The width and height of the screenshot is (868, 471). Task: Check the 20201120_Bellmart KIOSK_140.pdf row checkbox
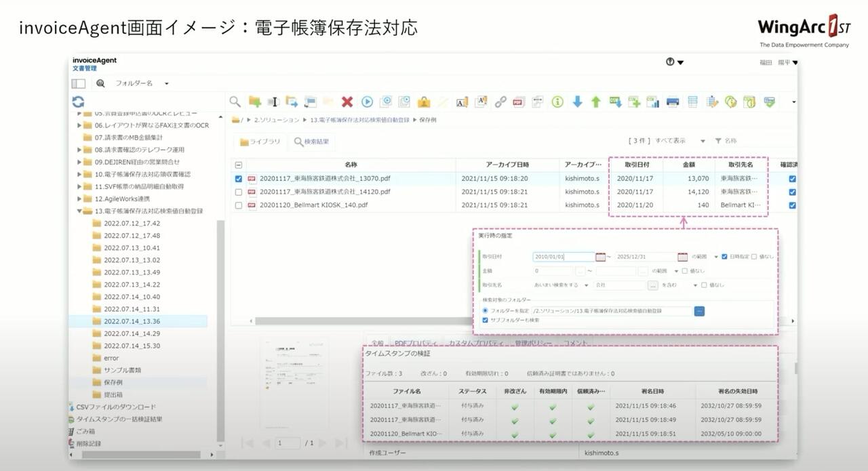point(238,205)
